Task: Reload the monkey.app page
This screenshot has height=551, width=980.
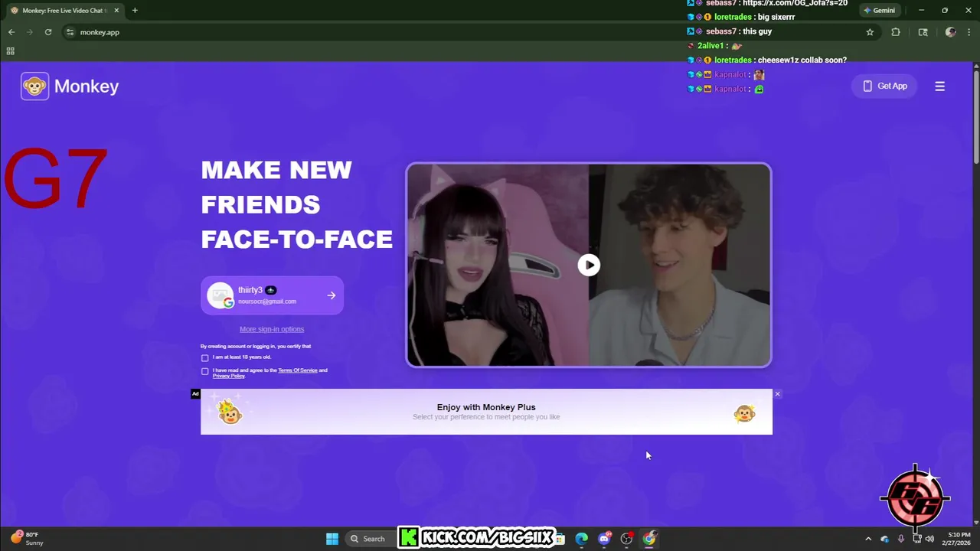Action: 48,32
